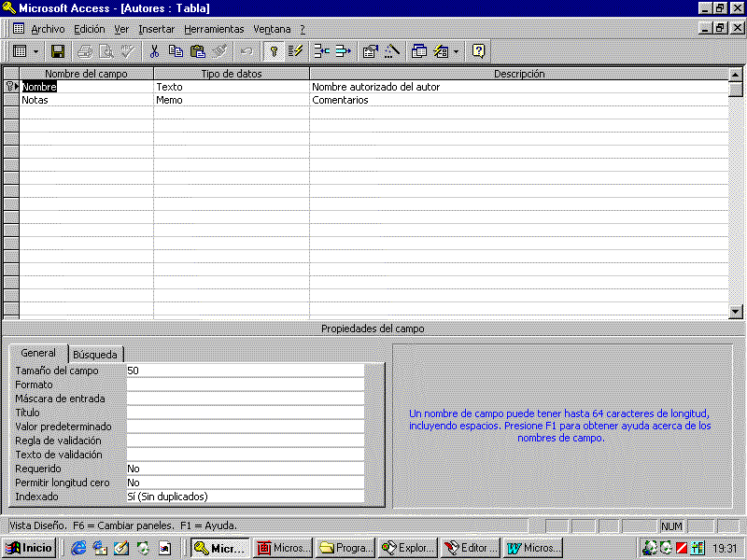Click the Paste clipboard icon
747x560 pixels.
[x=197, y=51]
